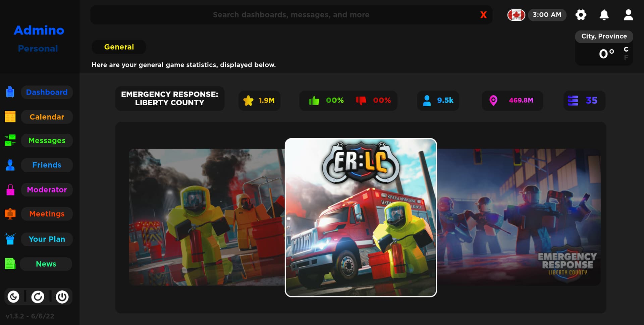Screen dimensions: 644x325
Task: Click the News document icon
Action: 10,264
